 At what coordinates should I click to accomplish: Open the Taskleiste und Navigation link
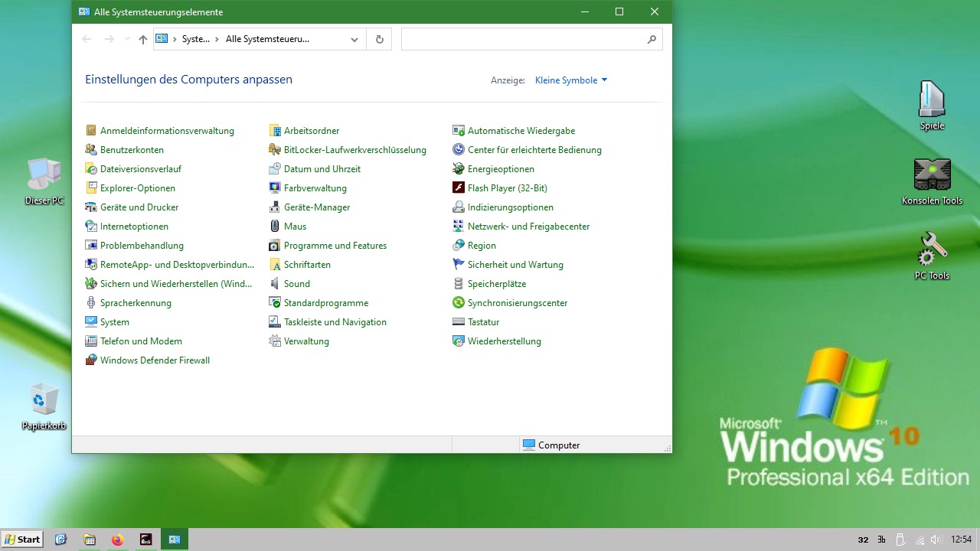pyautogui.click(x=335, y=322)
